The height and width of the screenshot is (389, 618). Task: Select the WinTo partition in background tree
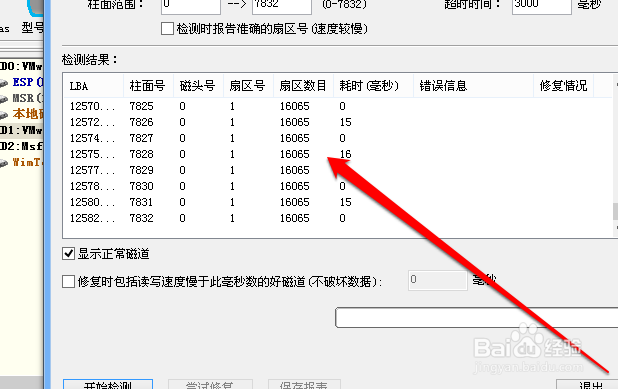27,162
